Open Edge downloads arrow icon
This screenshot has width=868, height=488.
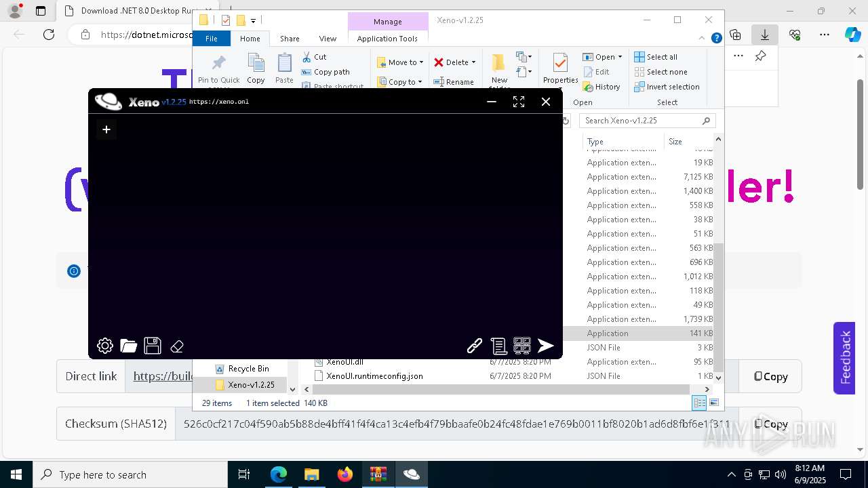click(765, 35)
